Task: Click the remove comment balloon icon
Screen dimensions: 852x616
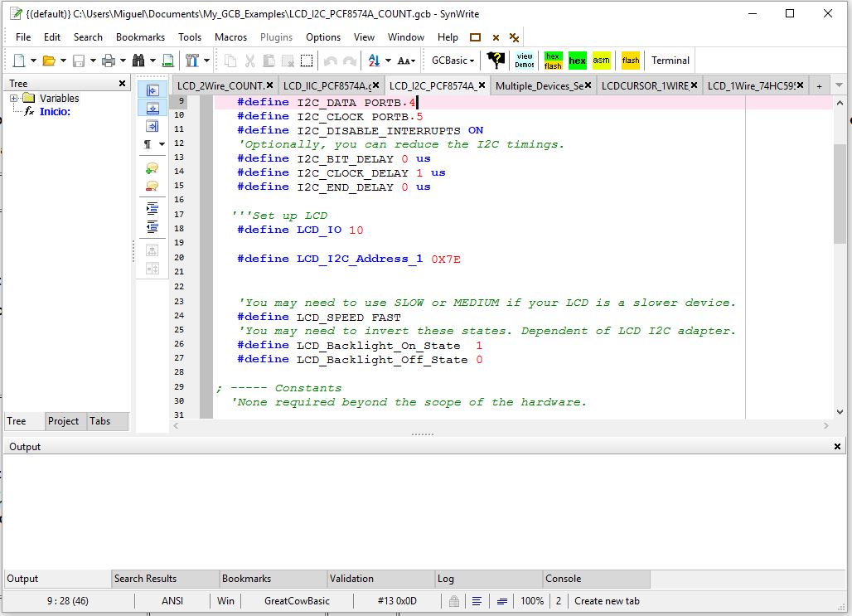Action: pos(152,187)
